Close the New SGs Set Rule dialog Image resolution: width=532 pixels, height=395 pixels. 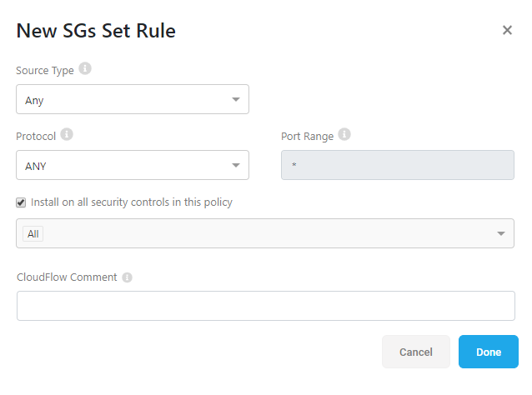pyautogui.click(x=507, y=30)
